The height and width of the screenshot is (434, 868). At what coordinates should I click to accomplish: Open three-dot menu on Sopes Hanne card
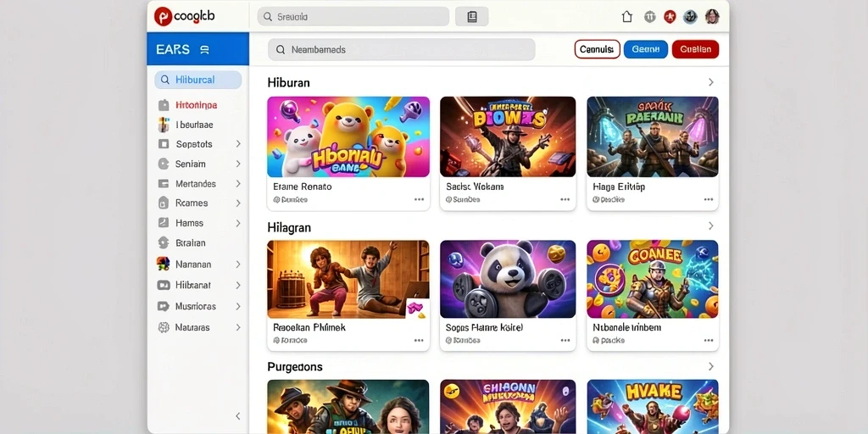coord(565,341)
